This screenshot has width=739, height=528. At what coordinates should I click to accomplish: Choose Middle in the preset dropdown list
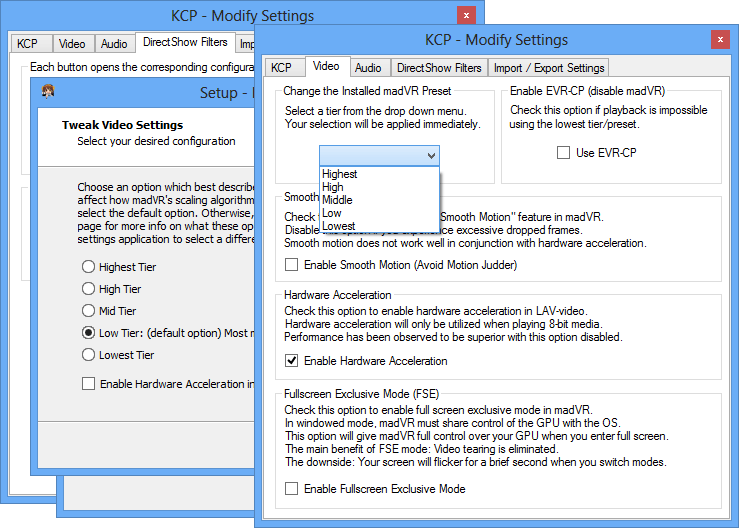coord(337,200)
